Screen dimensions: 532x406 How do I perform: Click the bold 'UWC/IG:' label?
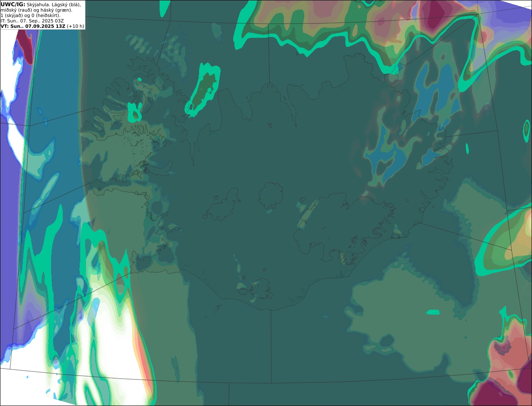click(13, 4)
